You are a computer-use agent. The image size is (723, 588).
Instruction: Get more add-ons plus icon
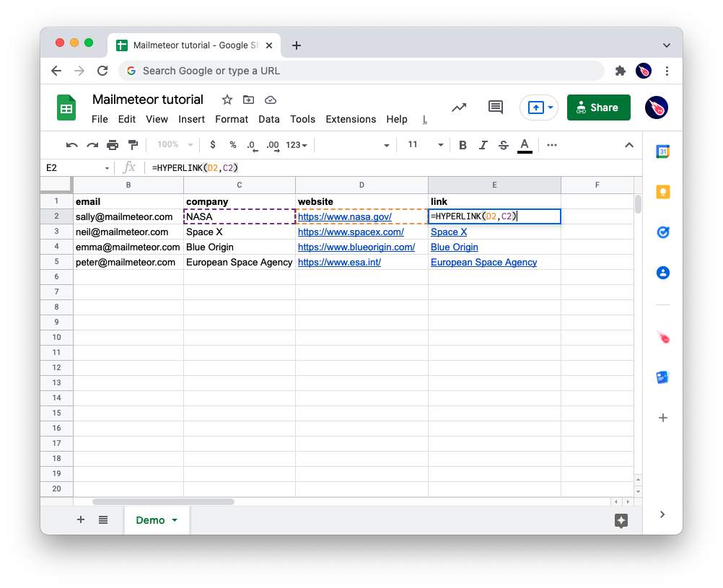662,418
